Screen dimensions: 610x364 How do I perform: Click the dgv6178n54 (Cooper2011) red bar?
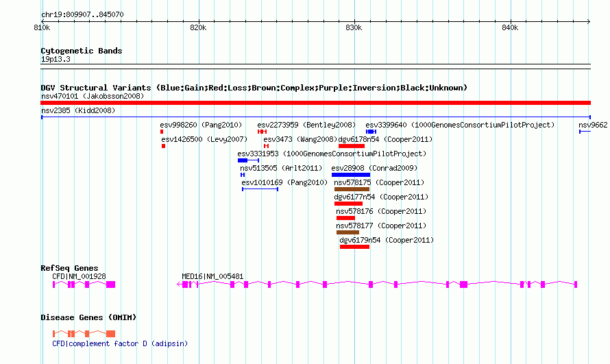(352, 146)
